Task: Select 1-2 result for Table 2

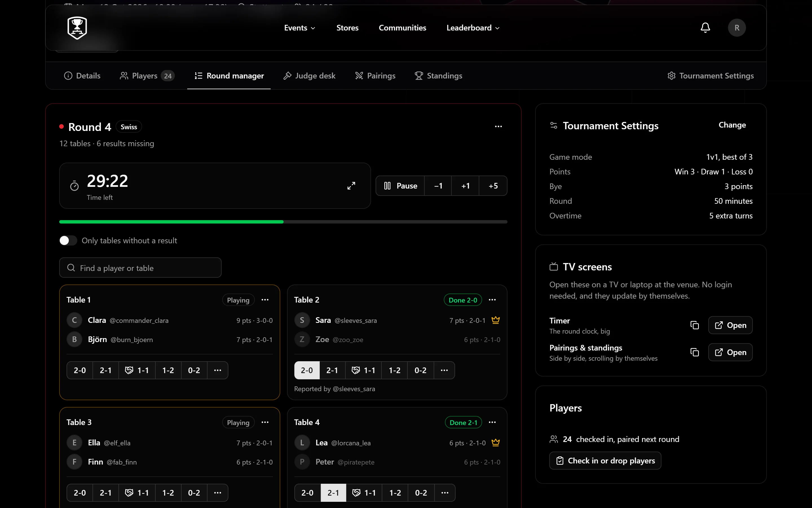Action: click(x=394, y=370)
